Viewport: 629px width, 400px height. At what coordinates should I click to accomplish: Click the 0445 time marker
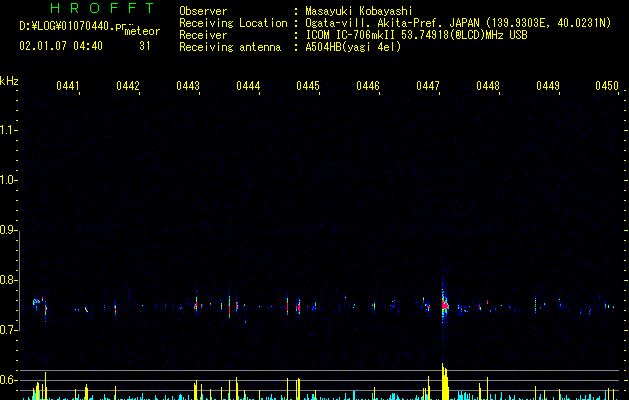[x=308, y=86]
